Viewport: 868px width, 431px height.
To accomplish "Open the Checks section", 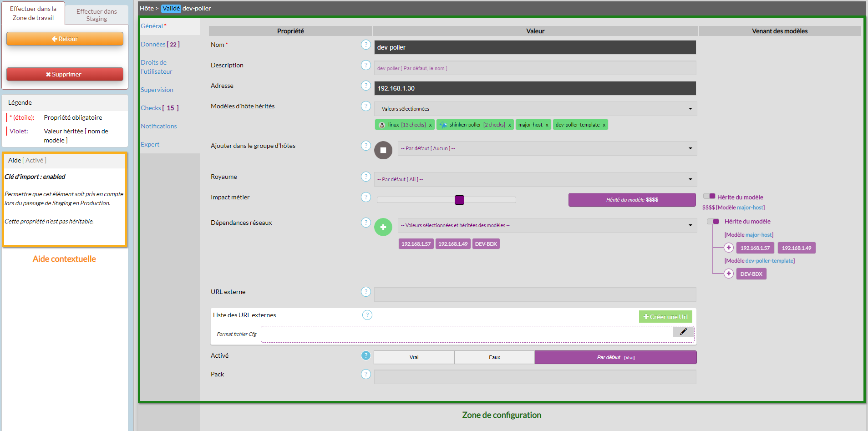I will (x=151, y=108).
